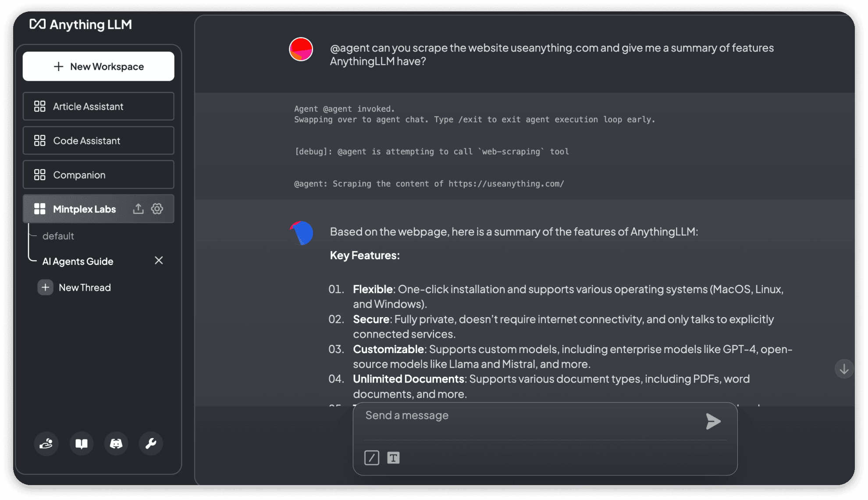This screenshot has width=868, height=500.
Task: Click the wrench settings icon
Action: click(x=150, y=444)
